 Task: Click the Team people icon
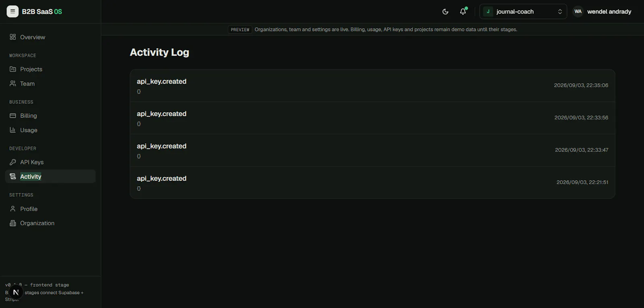click(13, 84)
